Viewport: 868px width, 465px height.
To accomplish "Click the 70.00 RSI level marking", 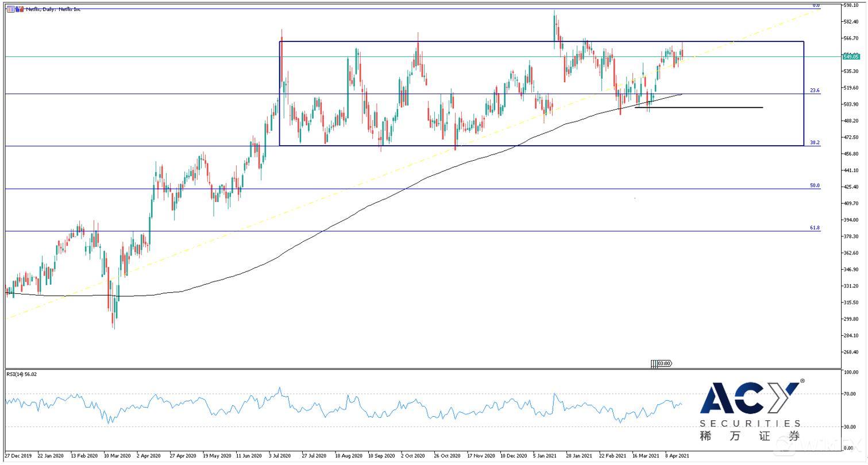I will tap(850, 394).
